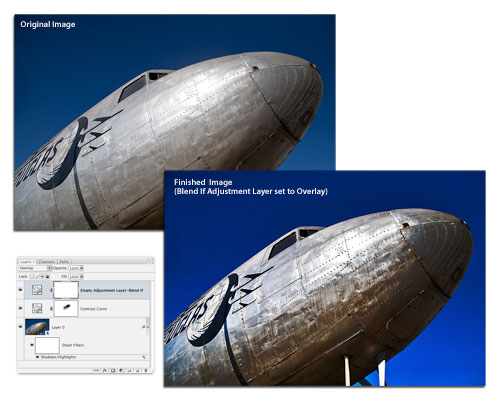This screenshot has height=401, width=500.
Task: Click the Link Layers icon
Action: pyautogui.click(x=96, y=370)
